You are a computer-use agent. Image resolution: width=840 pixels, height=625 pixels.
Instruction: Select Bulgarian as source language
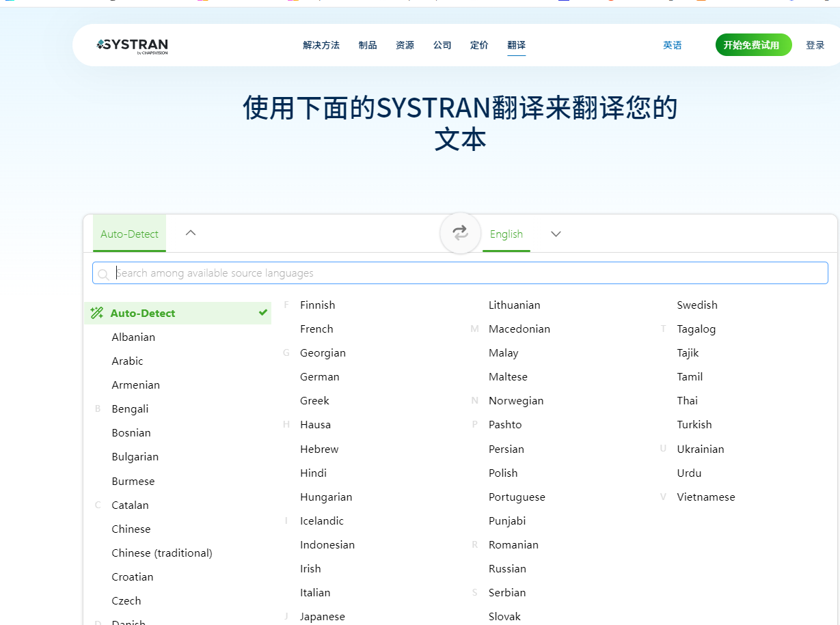(135, 456)
